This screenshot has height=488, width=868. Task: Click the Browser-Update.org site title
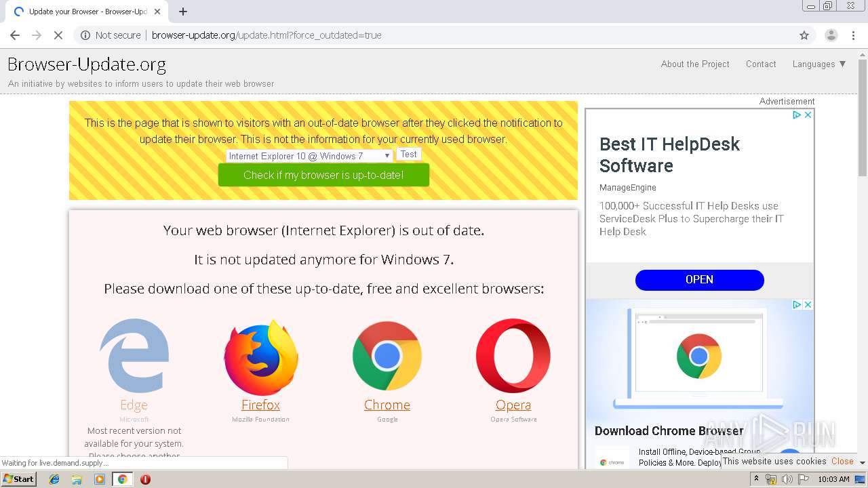tap(87, 64)
